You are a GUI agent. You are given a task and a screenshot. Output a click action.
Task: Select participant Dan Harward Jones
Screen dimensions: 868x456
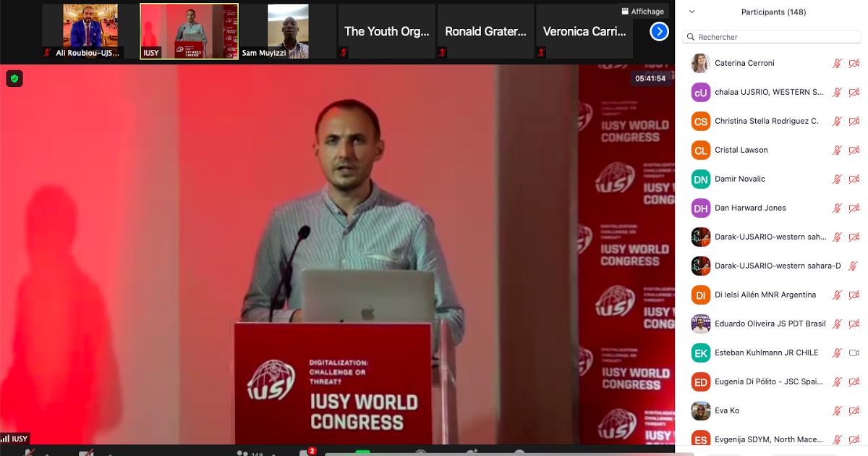tap(772, 208)
